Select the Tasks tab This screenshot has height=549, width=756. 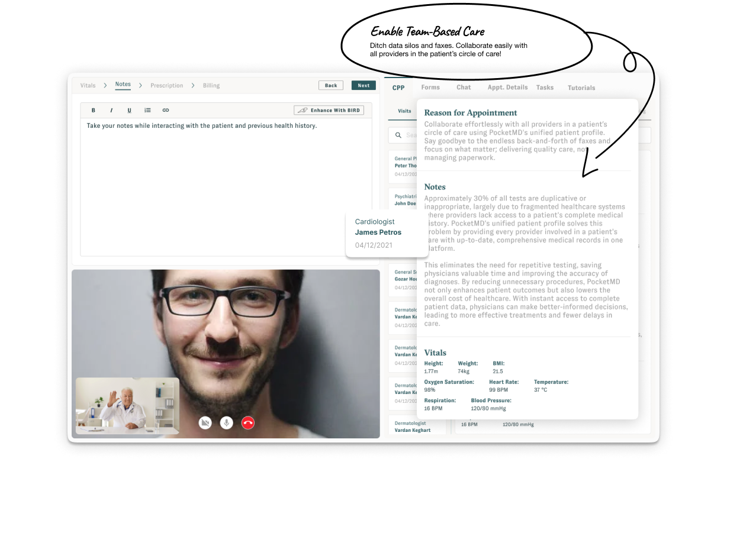pyautogui.click(x=544, y=87)
